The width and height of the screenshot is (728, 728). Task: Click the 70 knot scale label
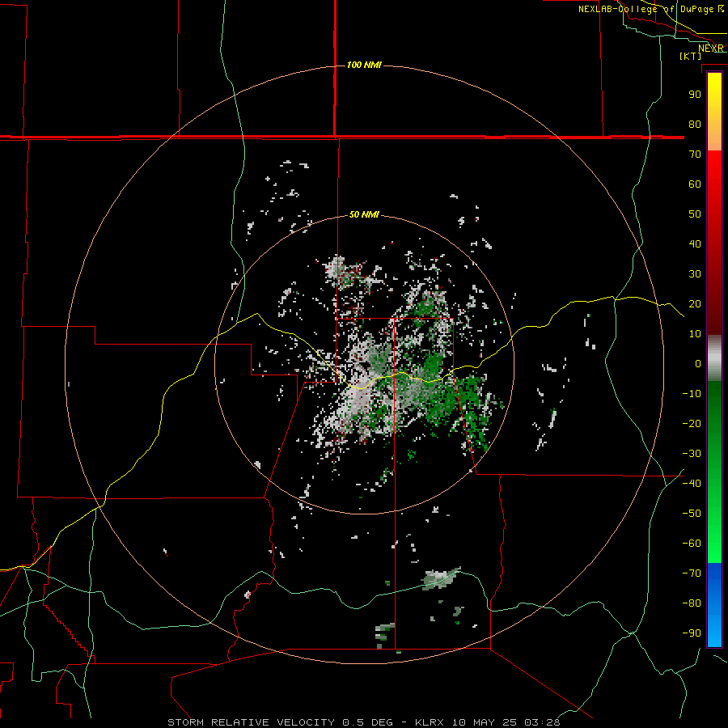(695, 154)
